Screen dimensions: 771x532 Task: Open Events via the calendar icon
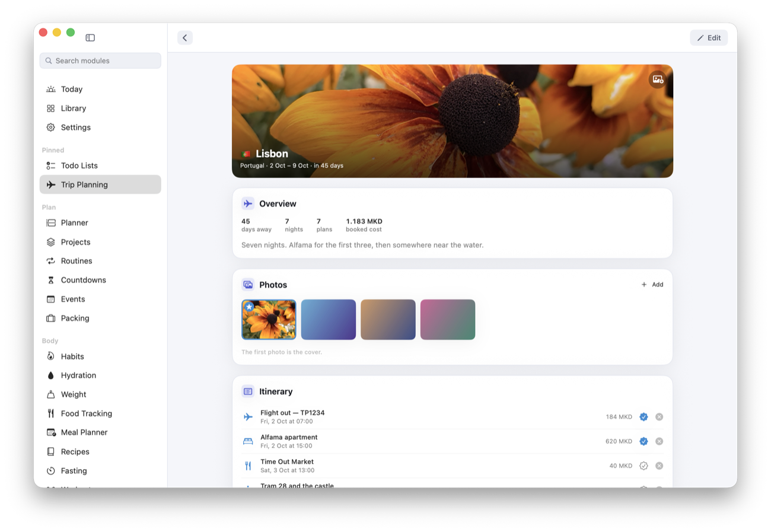click(x=51, y=299)
